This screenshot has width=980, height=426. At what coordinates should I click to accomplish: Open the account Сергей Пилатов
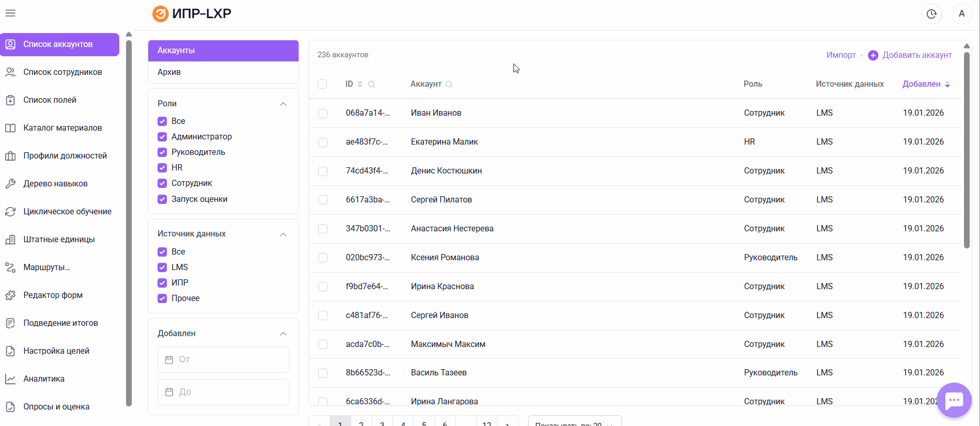point(441,200)
